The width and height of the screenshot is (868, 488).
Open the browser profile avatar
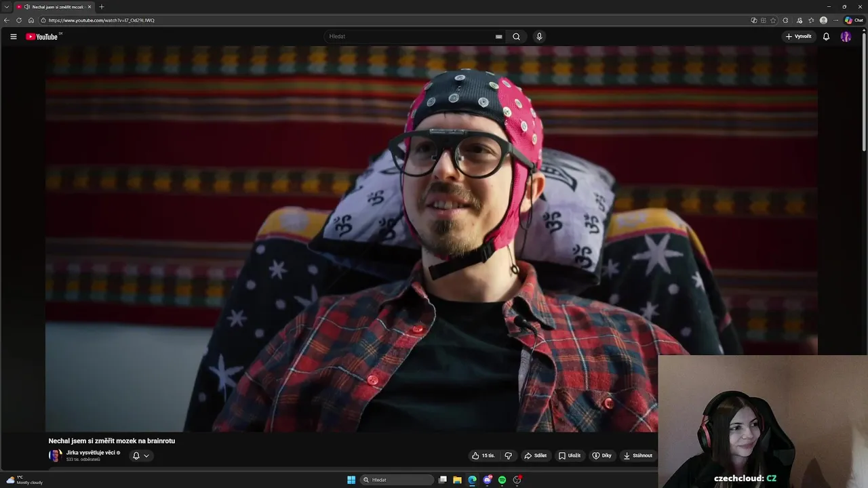click(x=823, y=20)
